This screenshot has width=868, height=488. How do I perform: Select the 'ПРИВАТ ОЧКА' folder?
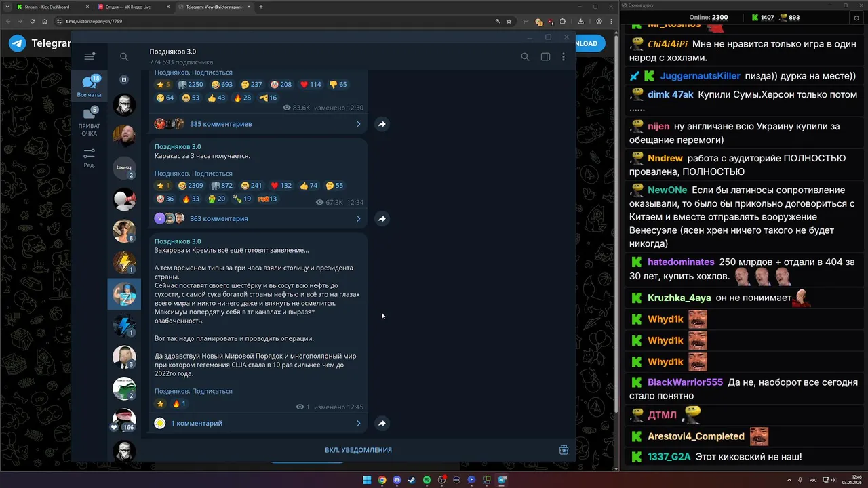pyautogui.click(x=90, y=122)
